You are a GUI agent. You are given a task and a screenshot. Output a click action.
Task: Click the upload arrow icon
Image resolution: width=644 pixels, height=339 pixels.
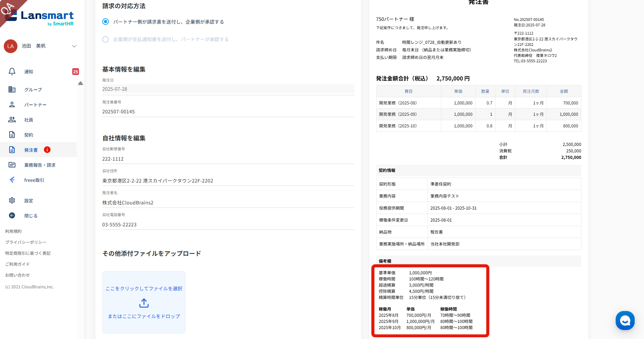click(144, 303)
